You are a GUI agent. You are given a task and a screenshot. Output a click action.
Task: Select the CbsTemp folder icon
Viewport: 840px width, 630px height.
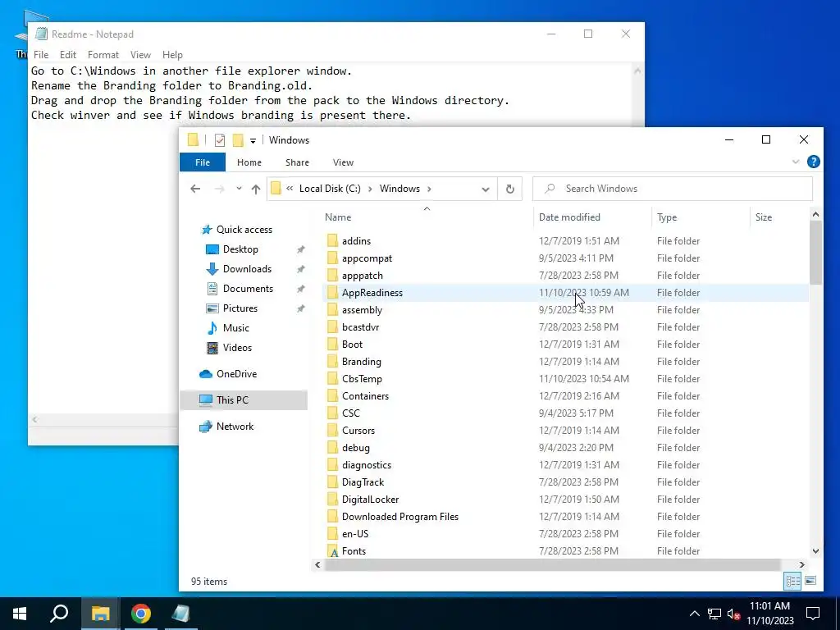tap(333, 378)
